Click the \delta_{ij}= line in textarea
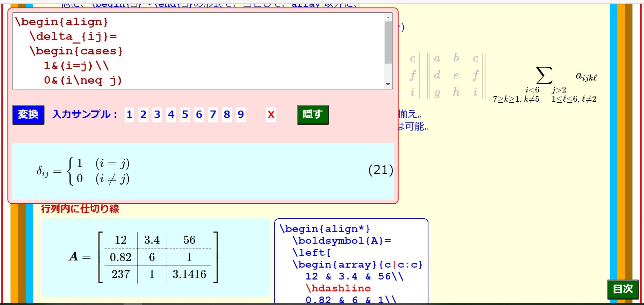The image size is (644, 305). 73,36
